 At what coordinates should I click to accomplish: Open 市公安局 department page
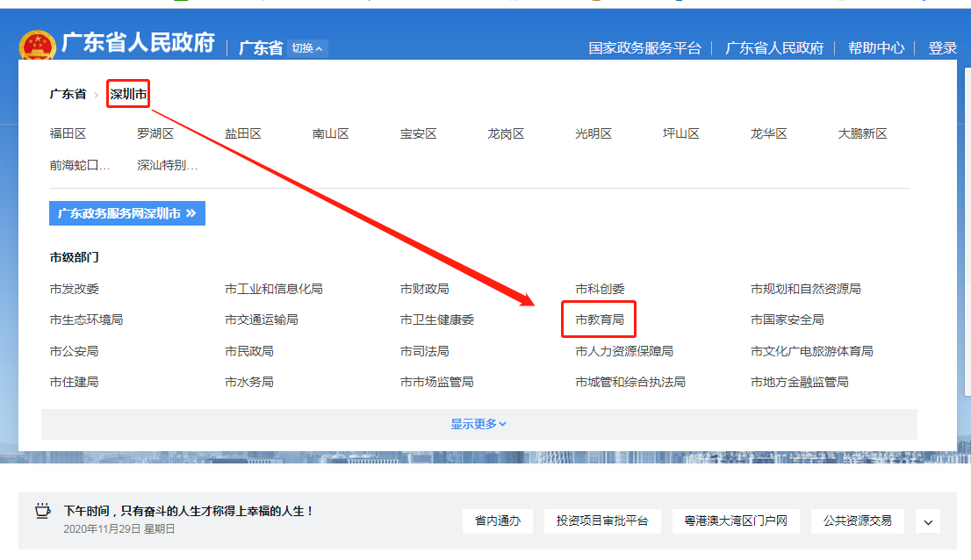click(x=74, y=351)
